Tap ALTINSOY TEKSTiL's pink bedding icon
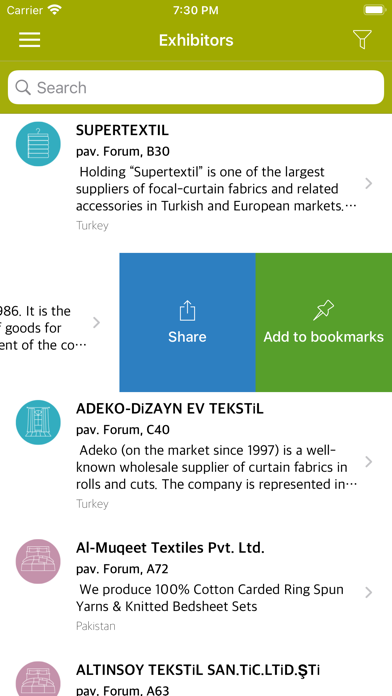The height and width of the screenshot is (696, 392). (38, 679)
